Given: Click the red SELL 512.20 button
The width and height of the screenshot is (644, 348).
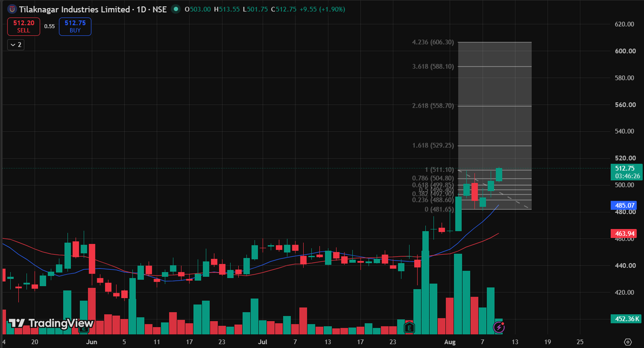Looking at the screenshot, I should tap(23, 26).
